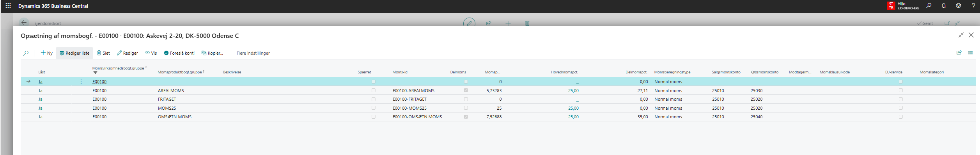Click Købsmomskonto 25040 cell

[x=757, y=117]
